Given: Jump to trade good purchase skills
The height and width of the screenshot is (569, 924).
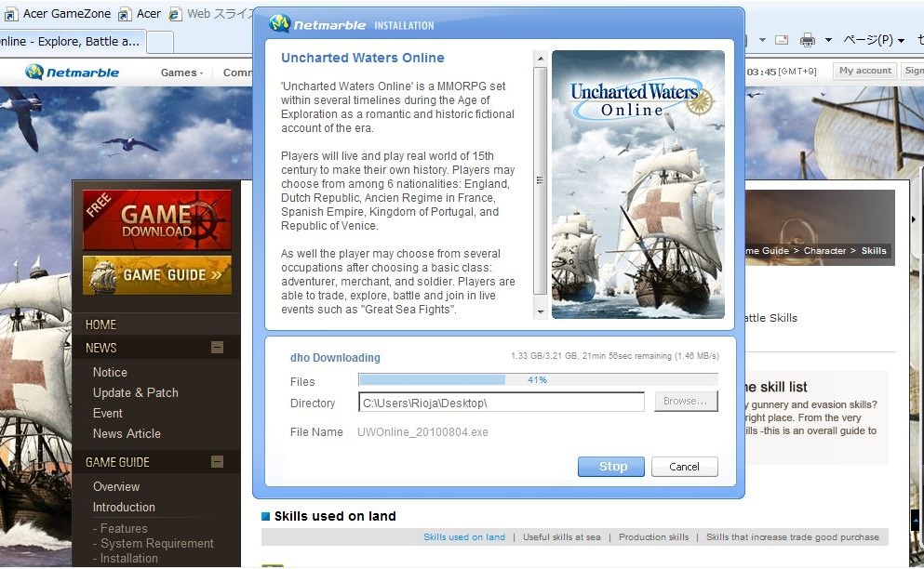Looking at the screenshot, I should pyautogui.click(x=793, y=537).
